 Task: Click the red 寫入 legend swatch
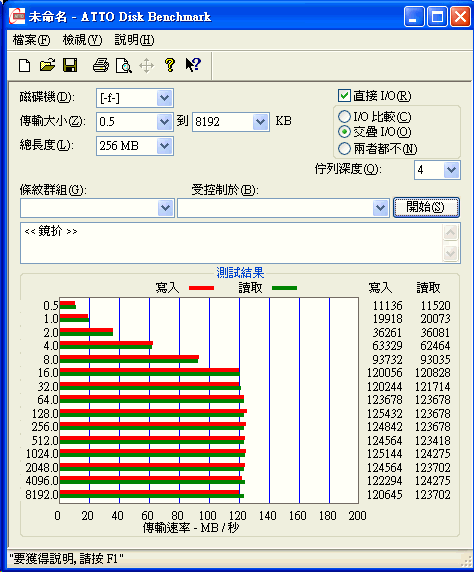tap(201, 288)
